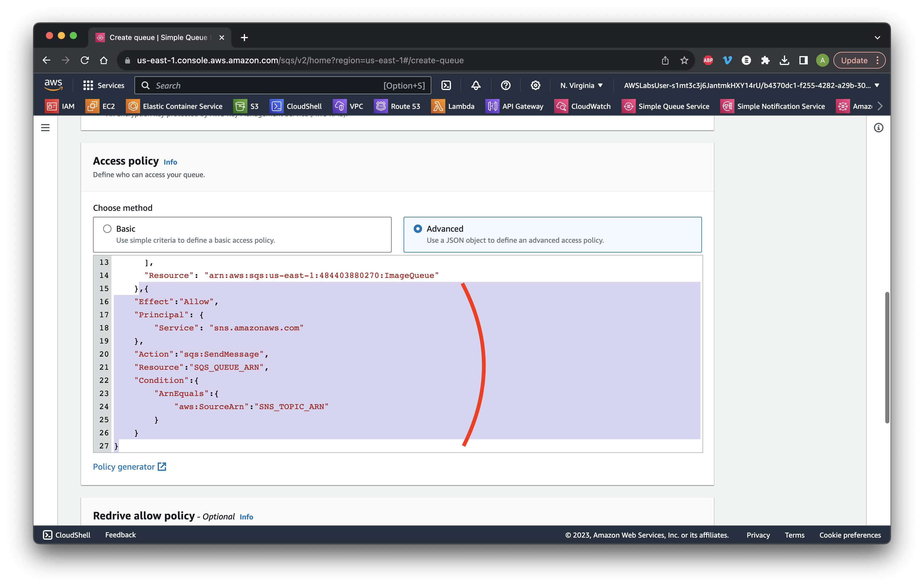Open the S3 favorite shortcut

(246, 106)
